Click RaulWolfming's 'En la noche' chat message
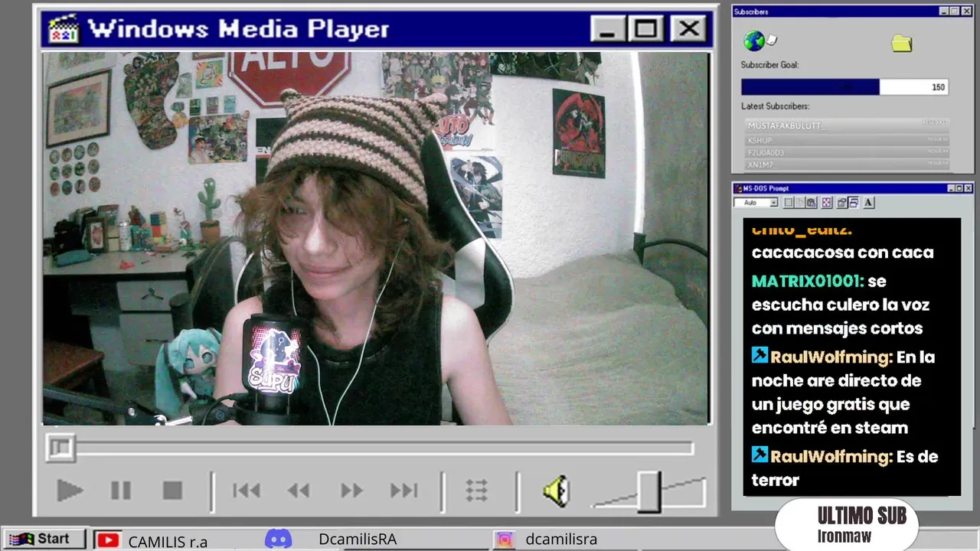Image resolution: width=980 pixels, height=551 pixels. point(844,392)
